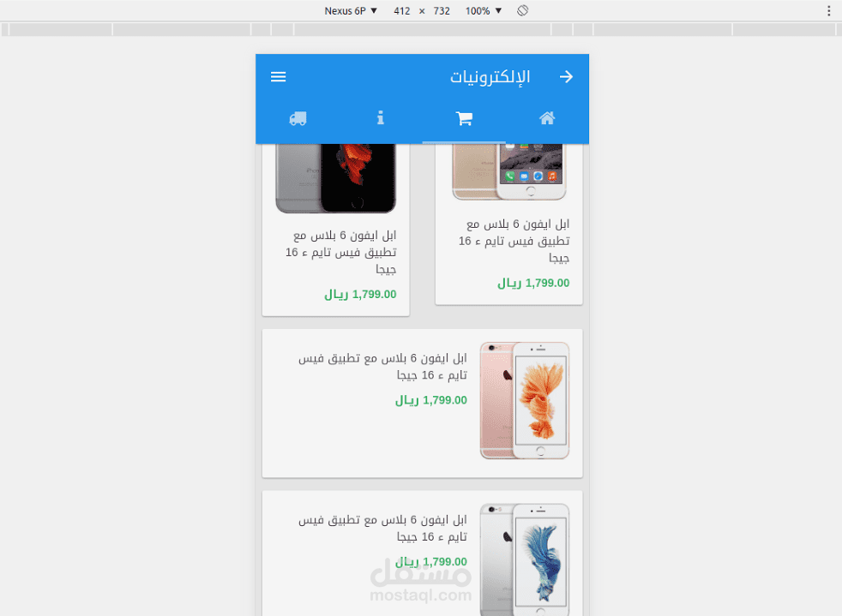Open the rose gold iPhone product image
Screen dimensions: 842x616
tap(525, 400)
